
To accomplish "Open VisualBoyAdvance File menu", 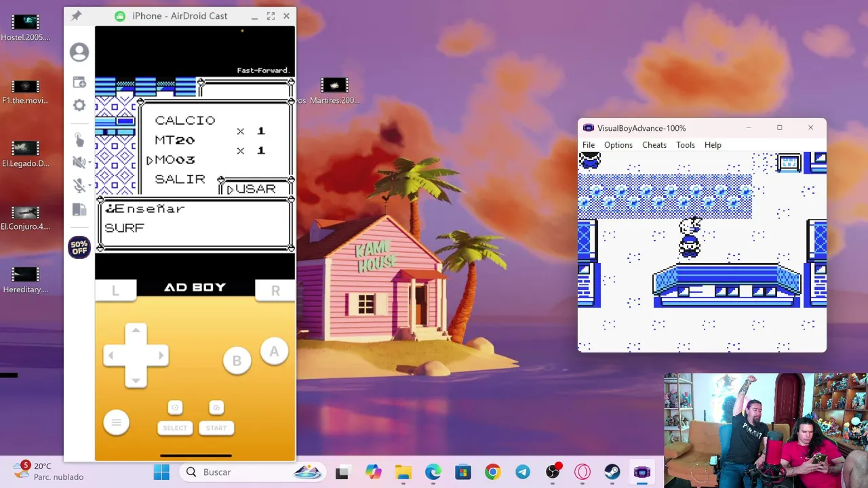I will pos(589,145).
